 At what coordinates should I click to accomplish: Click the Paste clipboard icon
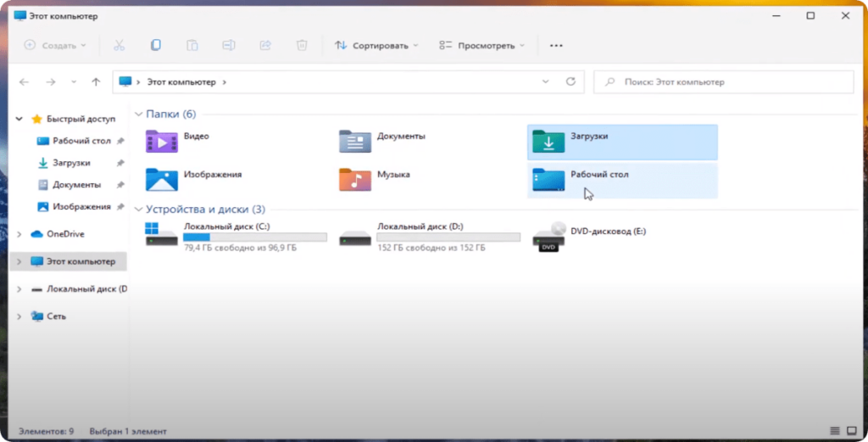pos(192,46)
